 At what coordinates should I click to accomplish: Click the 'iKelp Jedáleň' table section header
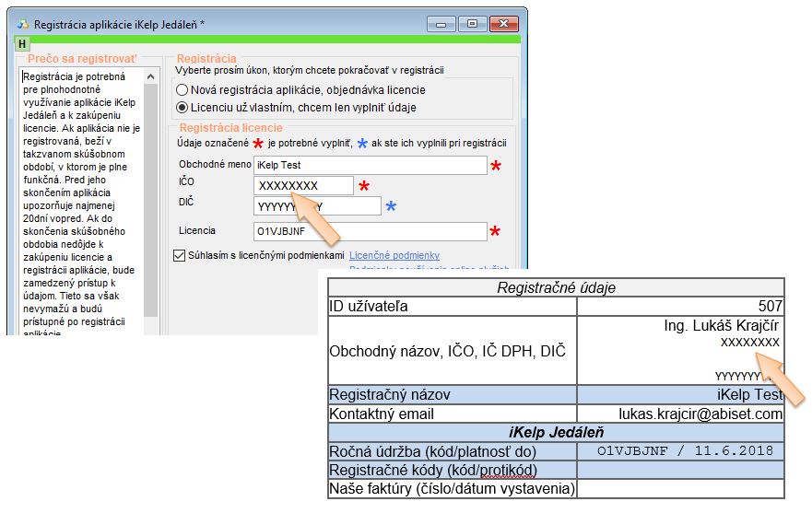click(556, 432)
